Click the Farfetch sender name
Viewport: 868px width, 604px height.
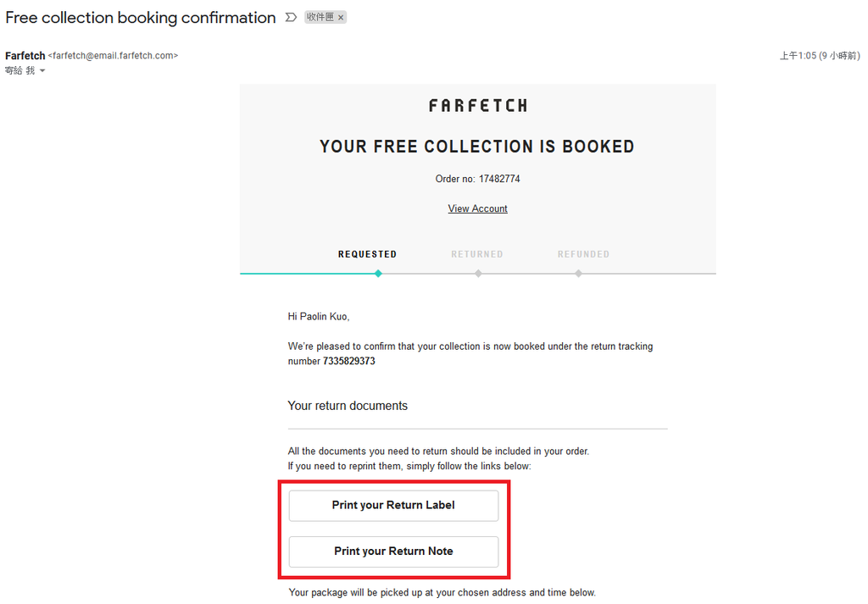tap(25, 56)
